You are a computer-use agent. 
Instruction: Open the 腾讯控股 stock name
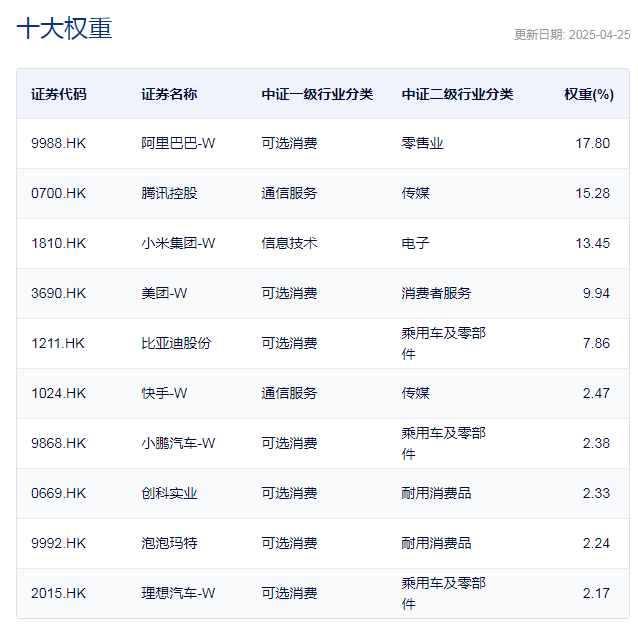(x=169, y=193)
